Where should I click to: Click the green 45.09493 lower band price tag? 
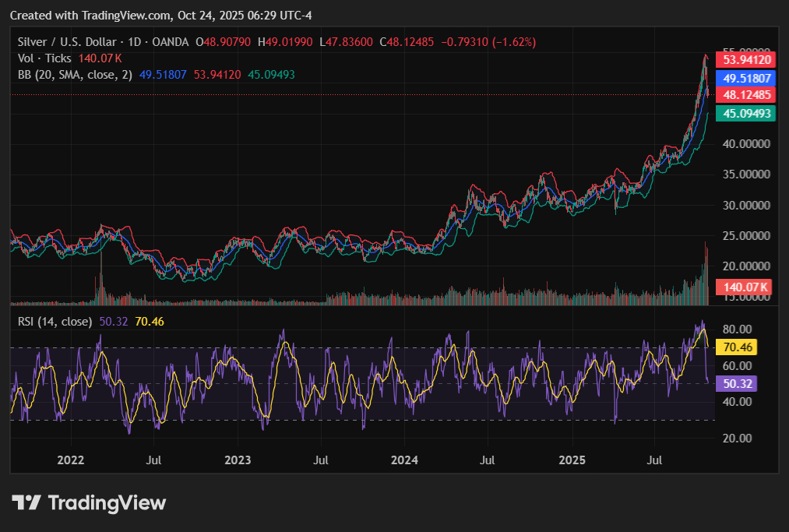747,113
